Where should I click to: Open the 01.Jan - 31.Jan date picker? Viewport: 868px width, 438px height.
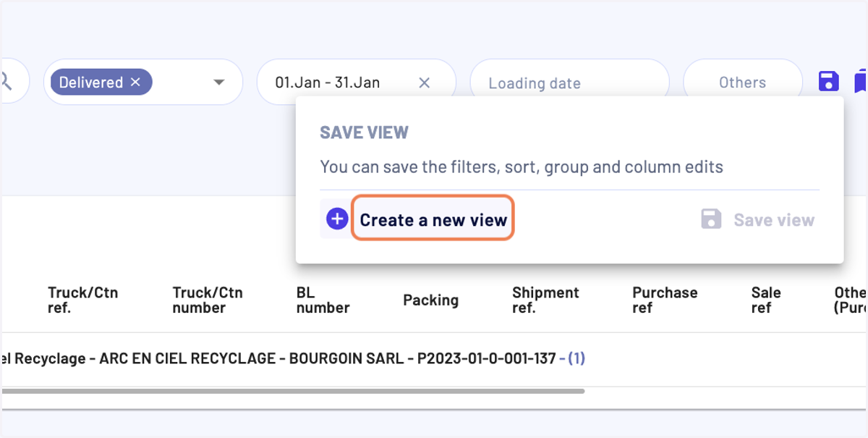click(328, 83)
